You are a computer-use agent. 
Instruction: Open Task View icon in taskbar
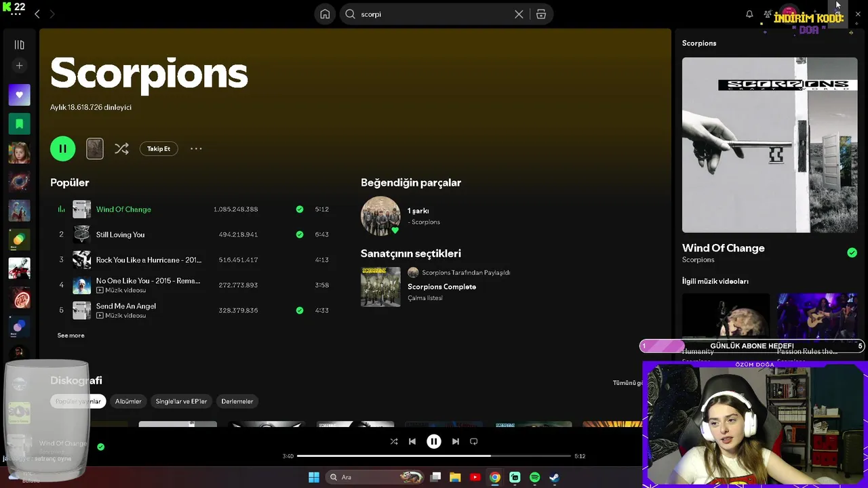(436, 477)
